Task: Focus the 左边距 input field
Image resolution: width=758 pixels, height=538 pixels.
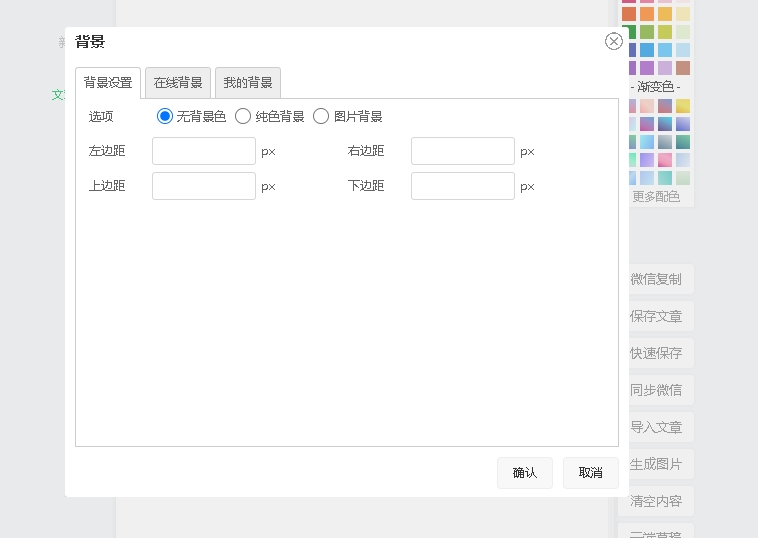Action: click(x=204, y=151)
